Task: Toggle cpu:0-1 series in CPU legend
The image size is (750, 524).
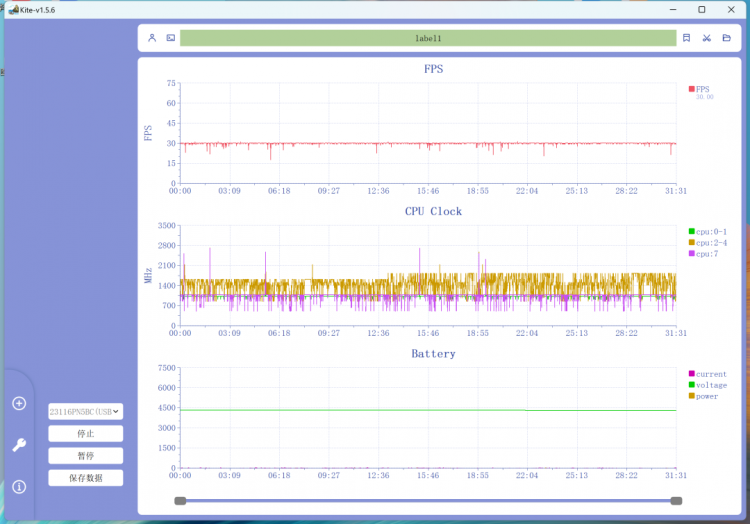Action: point(707,231)
